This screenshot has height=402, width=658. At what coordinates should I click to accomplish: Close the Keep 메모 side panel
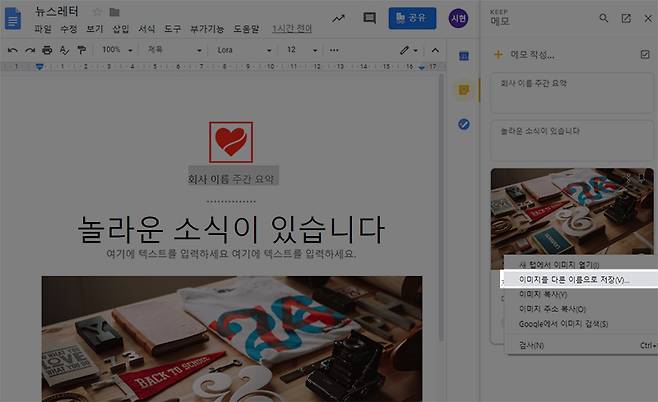pyautogui.click(x=648, y=18)
